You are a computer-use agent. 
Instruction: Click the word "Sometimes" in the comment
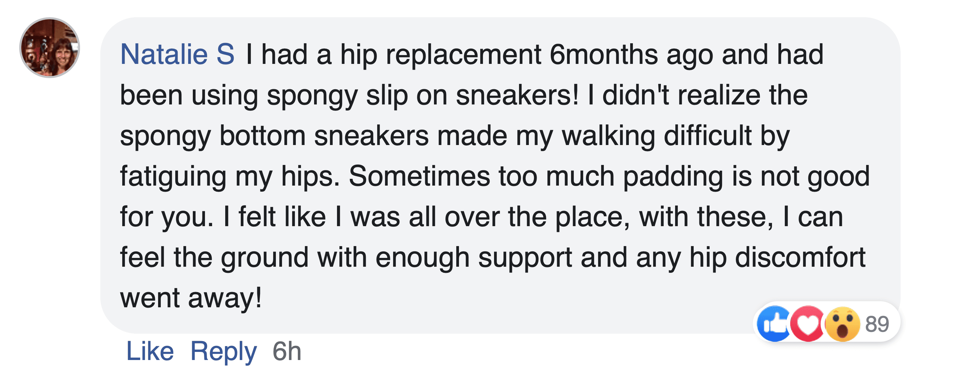tap(419, 176)
